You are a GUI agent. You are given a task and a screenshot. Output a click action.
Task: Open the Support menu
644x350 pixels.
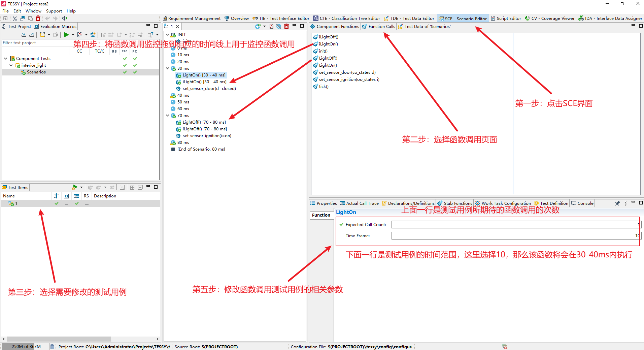[x=54, y=11]
